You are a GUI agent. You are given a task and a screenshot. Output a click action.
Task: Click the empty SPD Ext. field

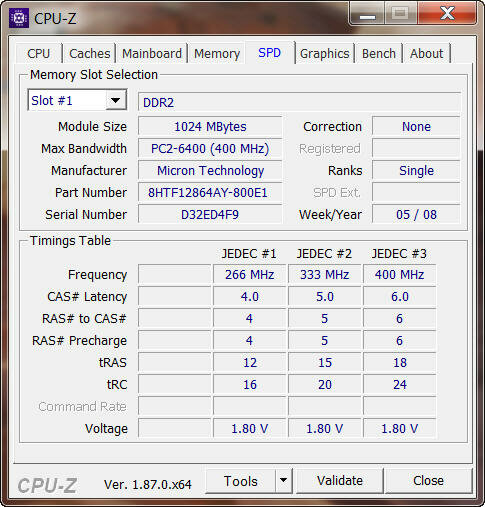tap(416, 193)
